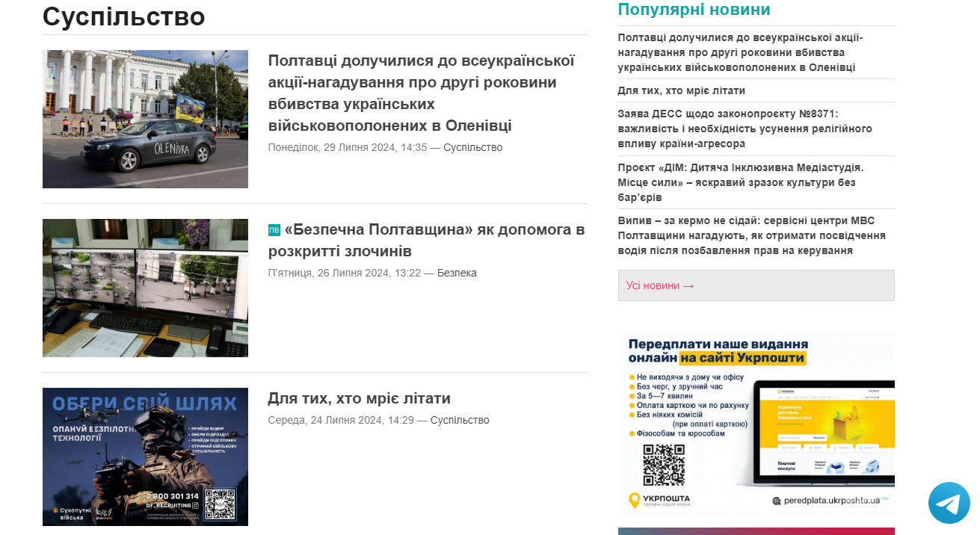The width and height of the screenshot is (980, 535).
Task: Open Суспільство category under the 24 Липня article
Action: point(460,420)
